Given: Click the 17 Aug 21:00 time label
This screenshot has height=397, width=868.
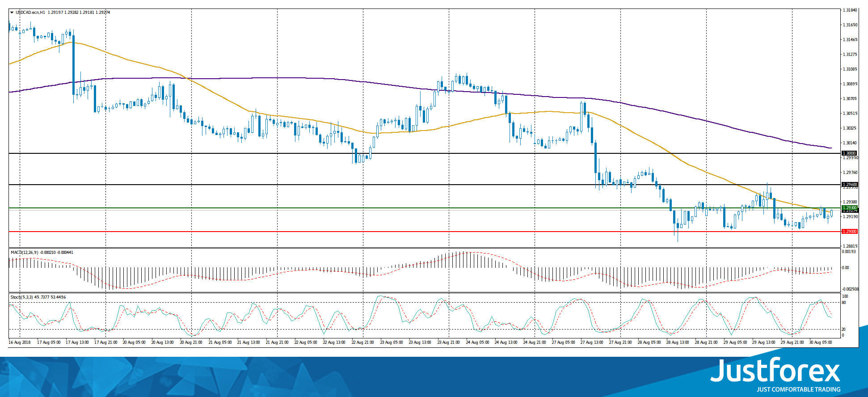Looking at the screenshot, I should [106, 342].
